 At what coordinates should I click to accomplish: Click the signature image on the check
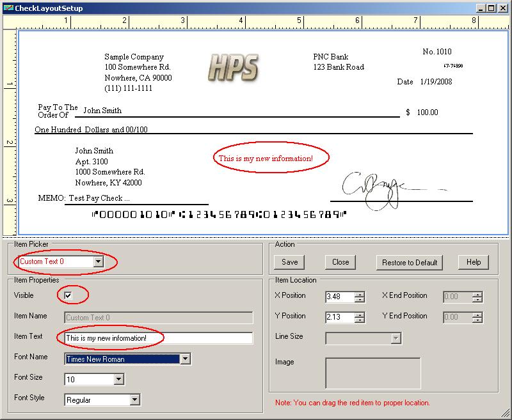click(379, 189)
